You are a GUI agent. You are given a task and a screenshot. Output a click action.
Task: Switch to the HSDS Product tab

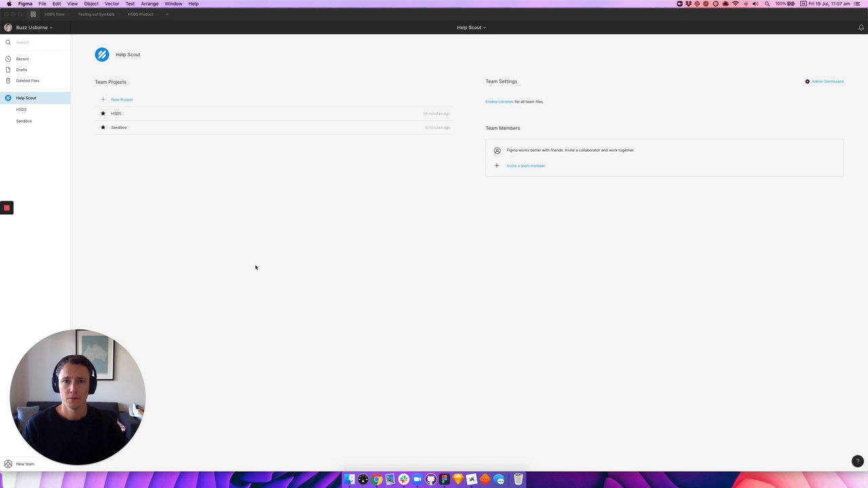pos(140,14)
